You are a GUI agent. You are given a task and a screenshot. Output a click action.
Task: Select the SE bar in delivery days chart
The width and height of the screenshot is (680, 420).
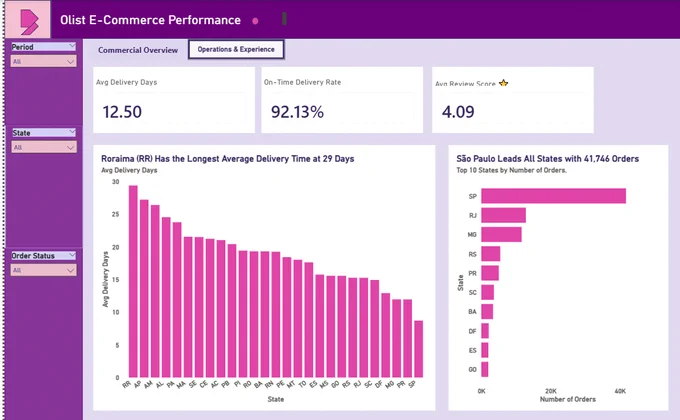199,307
